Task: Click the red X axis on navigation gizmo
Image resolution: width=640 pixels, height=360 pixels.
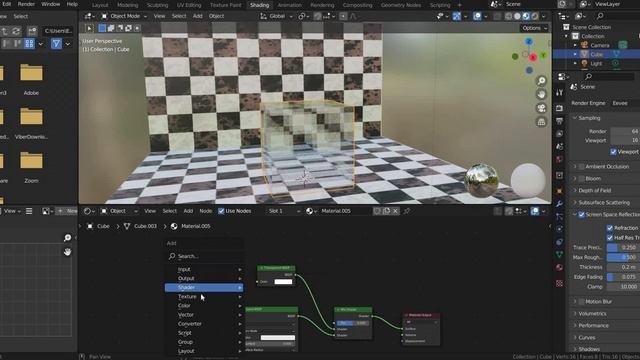Action: tap(533, 58)
